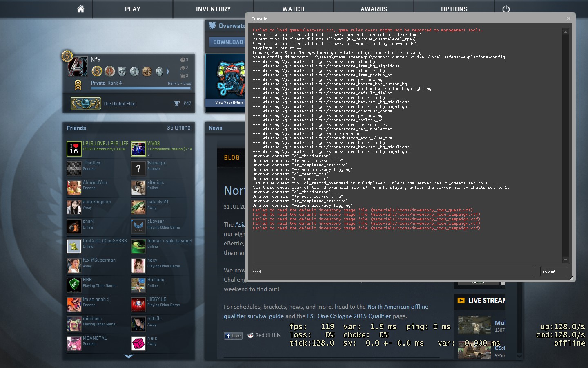Open HRR friend avatar

[74, 285]
